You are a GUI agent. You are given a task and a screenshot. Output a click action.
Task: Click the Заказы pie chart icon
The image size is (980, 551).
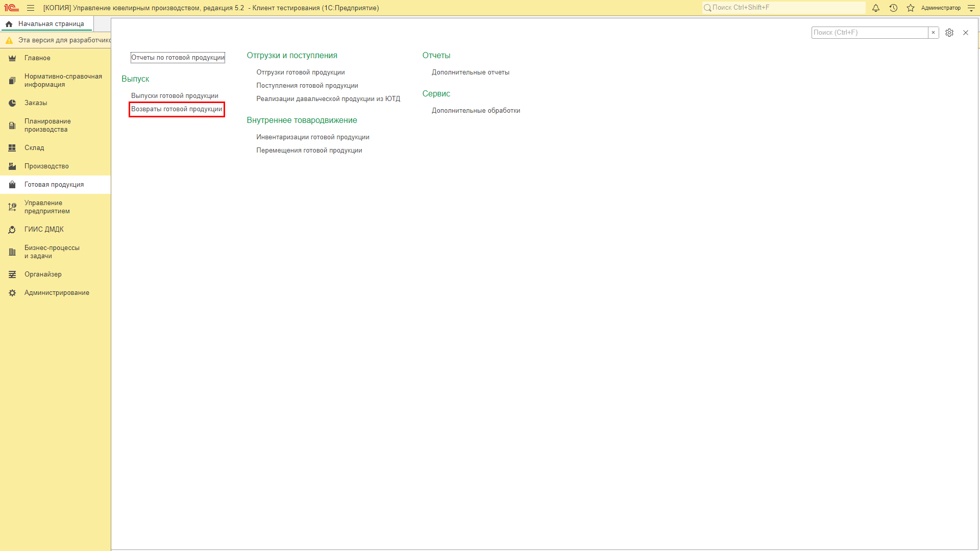point(12,103)
